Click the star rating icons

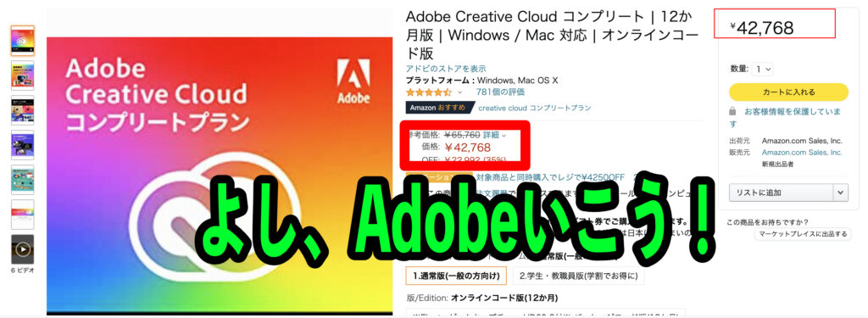pos(429,92)
